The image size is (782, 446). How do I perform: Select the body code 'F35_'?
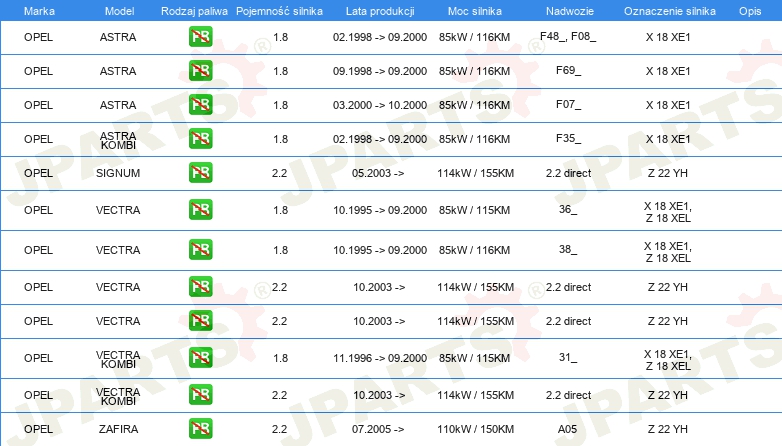pyautogui.click(x=569, y=138)
